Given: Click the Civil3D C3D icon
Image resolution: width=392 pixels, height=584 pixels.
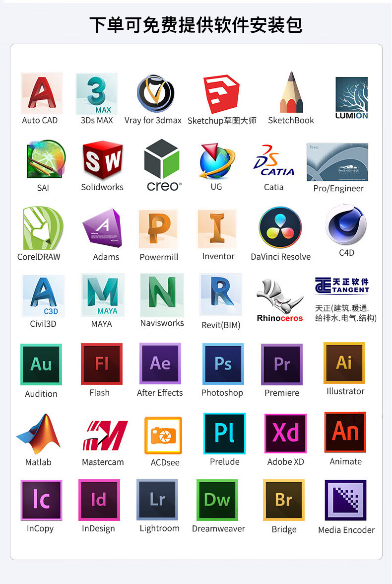Looking at the screenshot, I should (x=44, y=296).
